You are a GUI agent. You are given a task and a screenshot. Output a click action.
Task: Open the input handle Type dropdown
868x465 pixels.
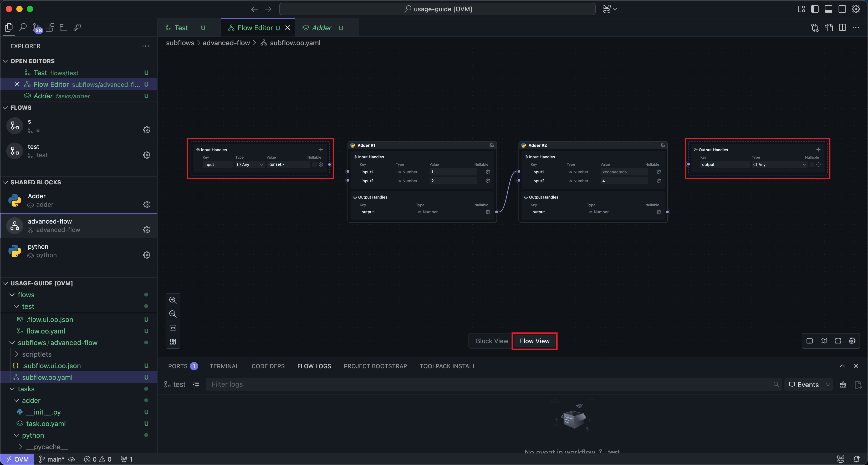[x=250, y=165]
